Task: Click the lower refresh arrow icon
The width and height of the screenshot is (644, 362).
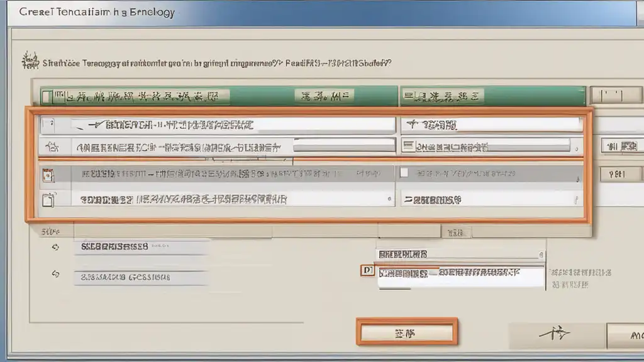Action: 55,274
